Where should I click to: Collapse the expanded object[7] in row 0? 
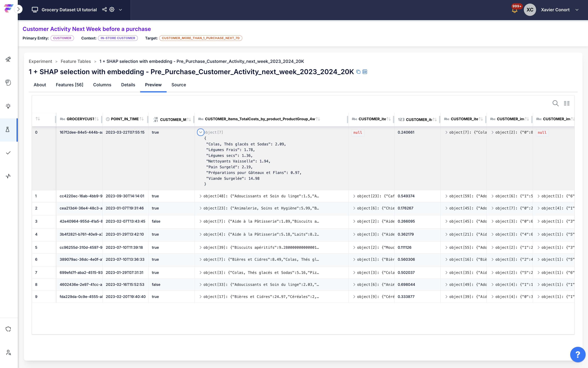(x=200, y=132)
